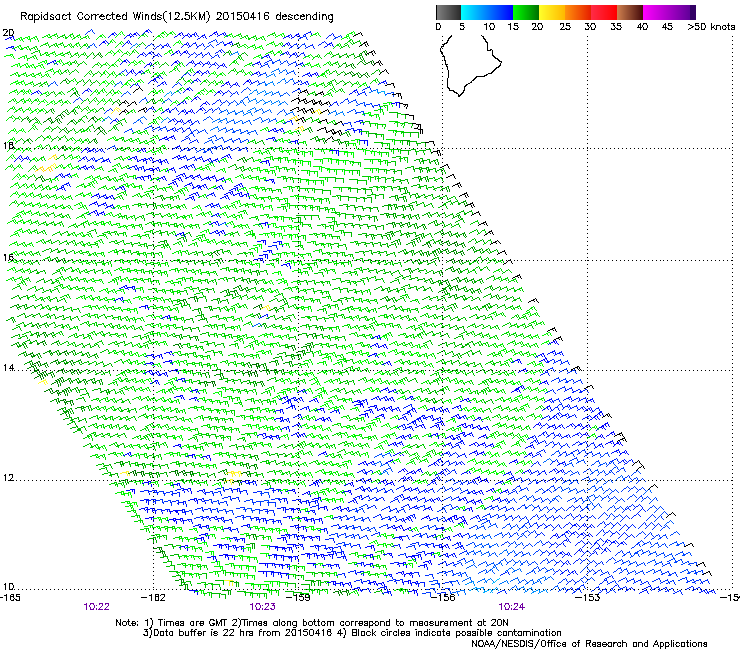Click the 'NOAA/NESDIS/Office of Research and Applications' credit

point(589,644)
